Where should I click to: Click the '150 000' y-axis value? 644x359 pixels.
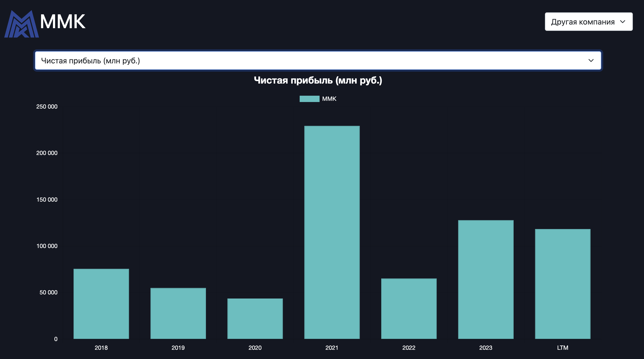47,199
